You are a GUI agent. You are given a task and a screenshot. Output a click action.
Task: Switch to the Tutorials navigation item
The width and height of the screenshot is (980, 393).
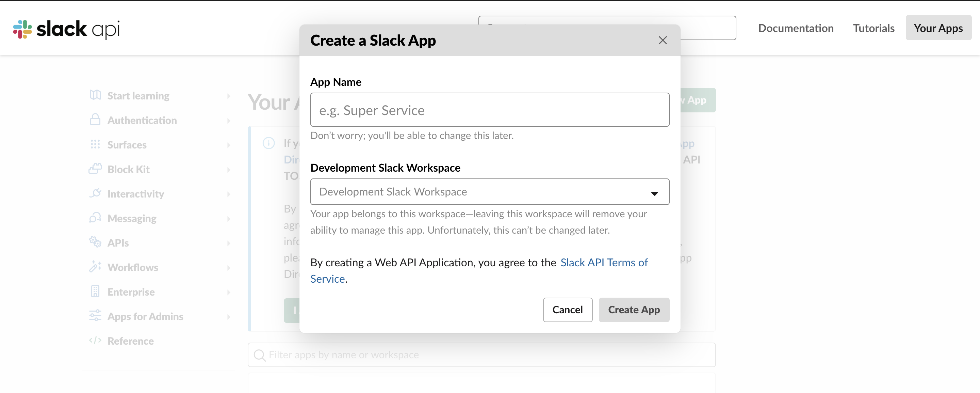(x=873, y=28)
